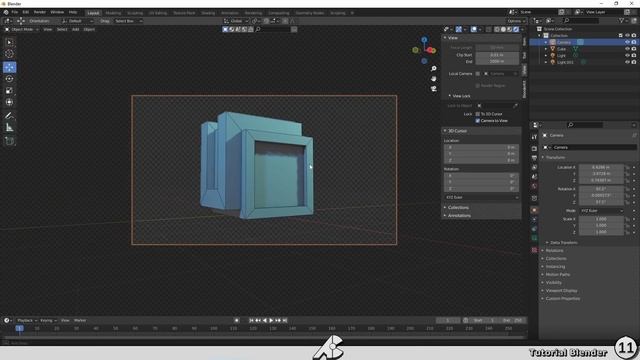
Task: Select the Annotate pencil tool
Action: coord(9,116)
